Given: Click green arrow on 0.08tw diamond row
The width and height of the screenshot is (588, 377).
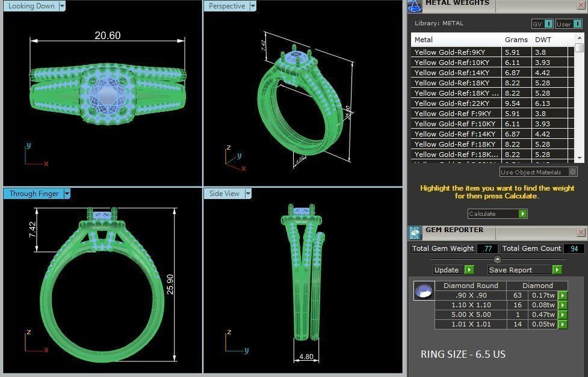Looking at the screenshot, I should (x=563, y=305).
